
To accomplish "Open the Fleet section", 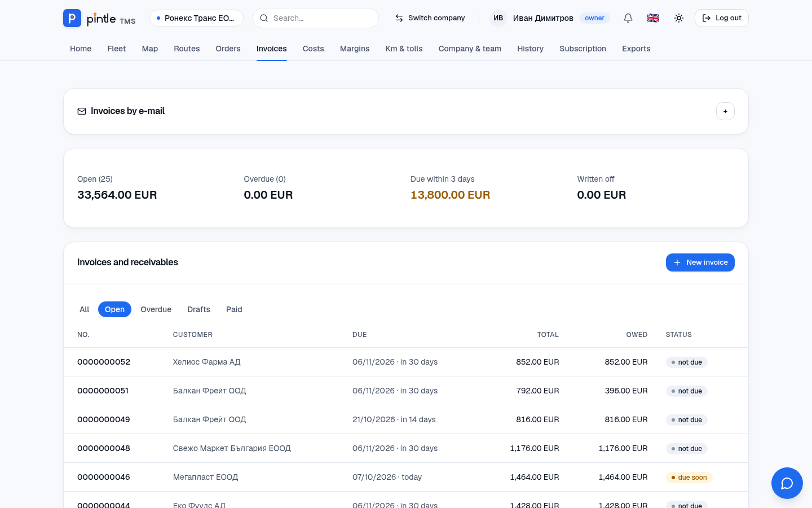I will click(x=117, y=49).
